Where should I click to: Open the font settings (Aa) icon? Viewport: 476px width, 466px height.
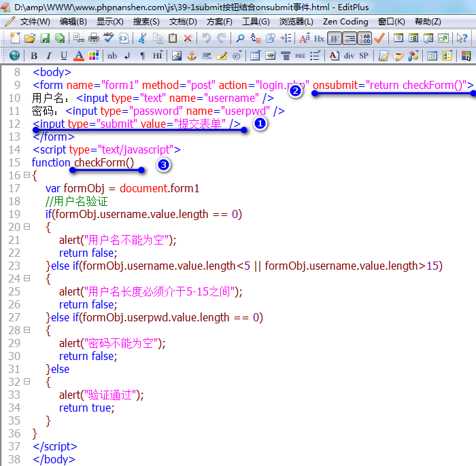pos(305,38)
